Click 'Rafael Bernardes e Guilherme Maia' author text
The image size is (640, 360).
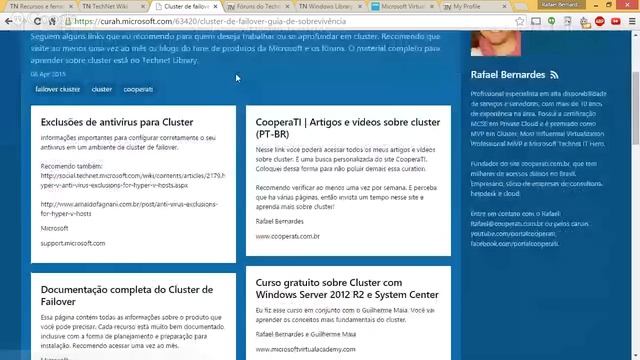pos(306,334)
